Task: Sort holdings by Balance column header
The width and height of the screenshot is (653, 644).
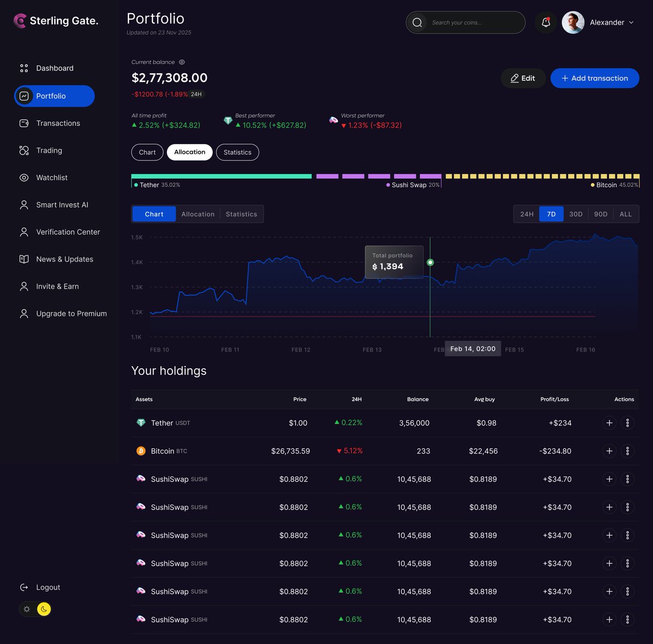Action: (x=418, y=399)
